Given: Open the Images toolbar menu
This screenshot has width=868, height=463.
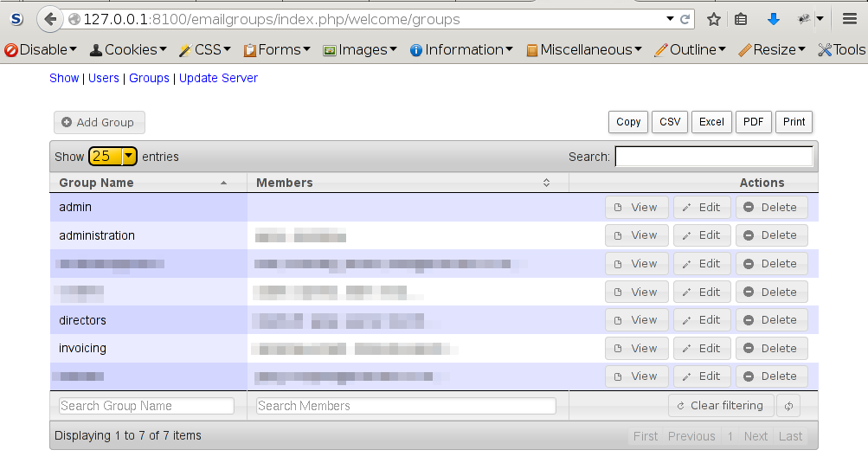Looking at the screenshot, I should [x=360, y=50].
